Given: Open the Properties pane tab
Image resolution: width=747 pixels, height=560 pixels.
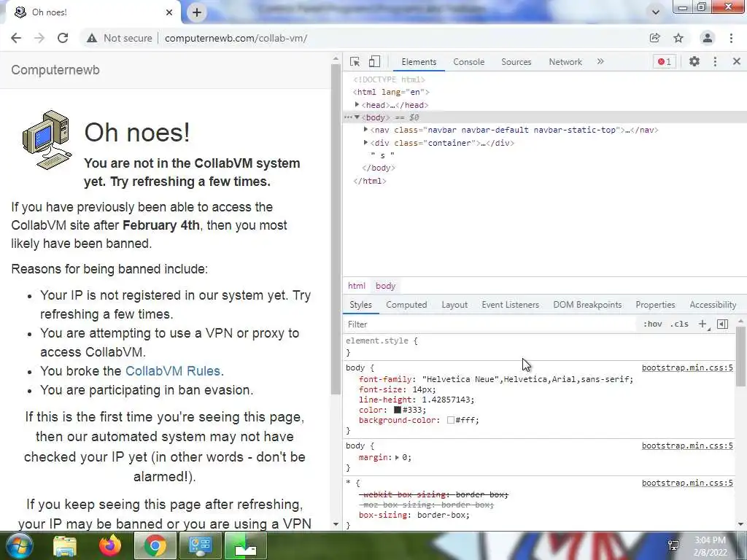Looking at the screenshot, I should coord(655,305).
